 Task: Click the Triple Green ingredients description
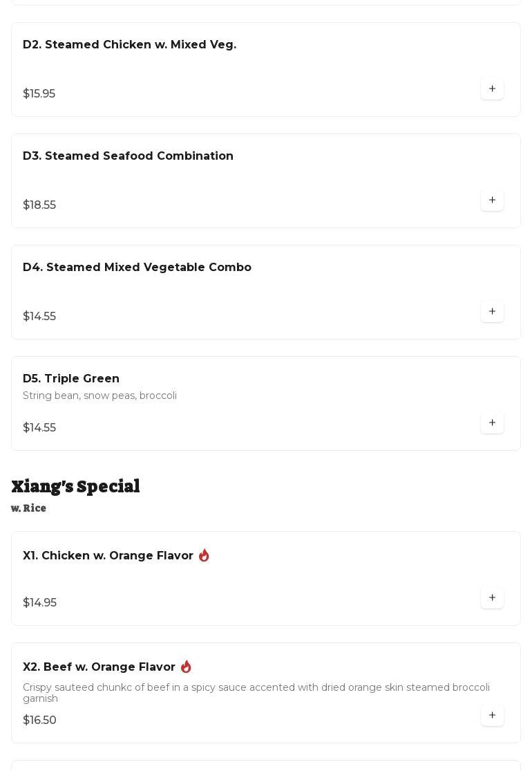pyautogui.click(x=99, y=396)
